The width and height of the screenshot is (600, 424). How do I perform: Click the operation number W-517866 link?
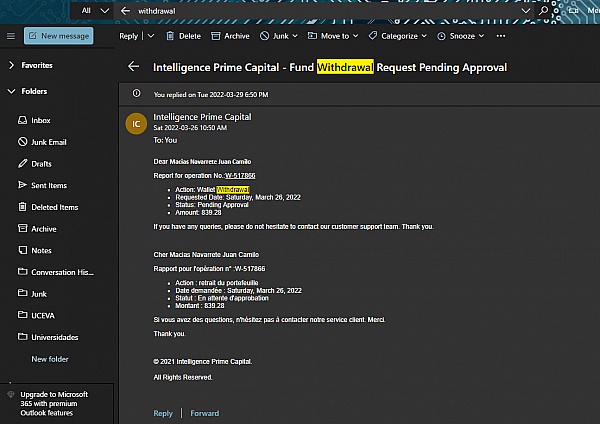click(x=240, y=176)
